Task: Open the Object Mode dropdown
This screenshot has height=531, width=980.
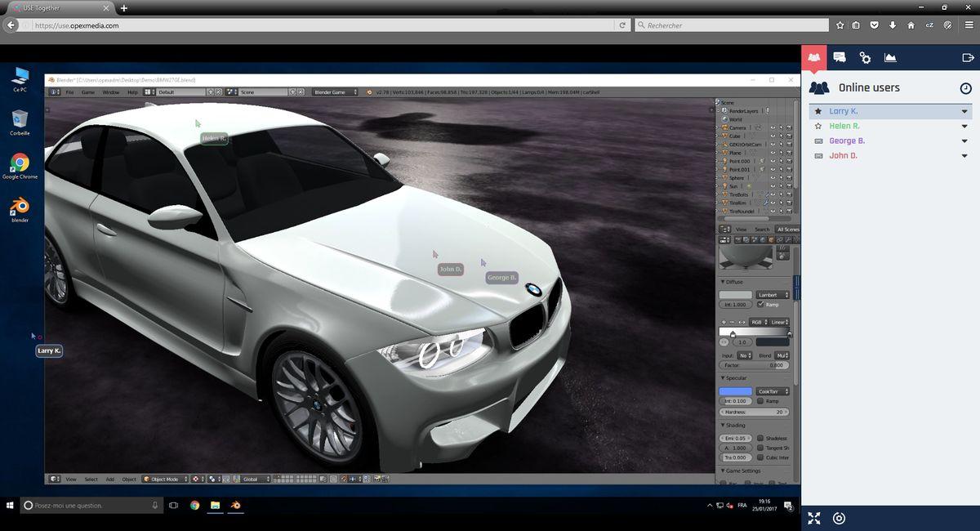Action: (x=166, y=479)
